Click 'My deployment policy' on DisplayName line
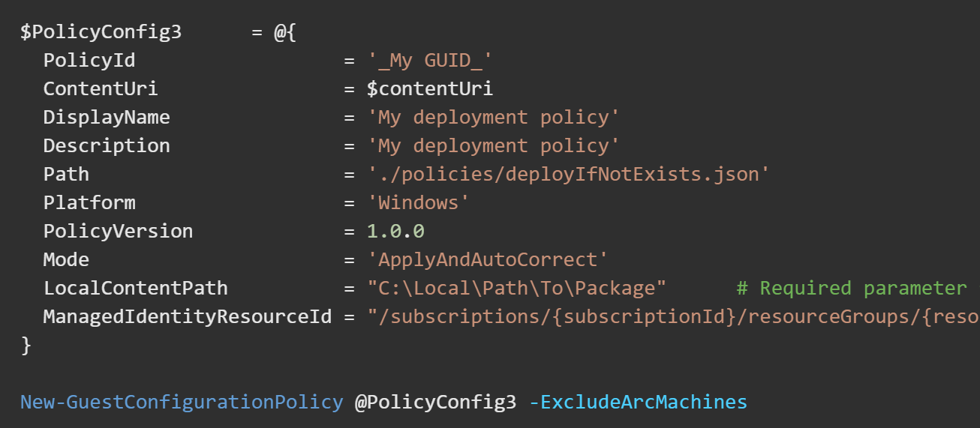 point(493,118)
